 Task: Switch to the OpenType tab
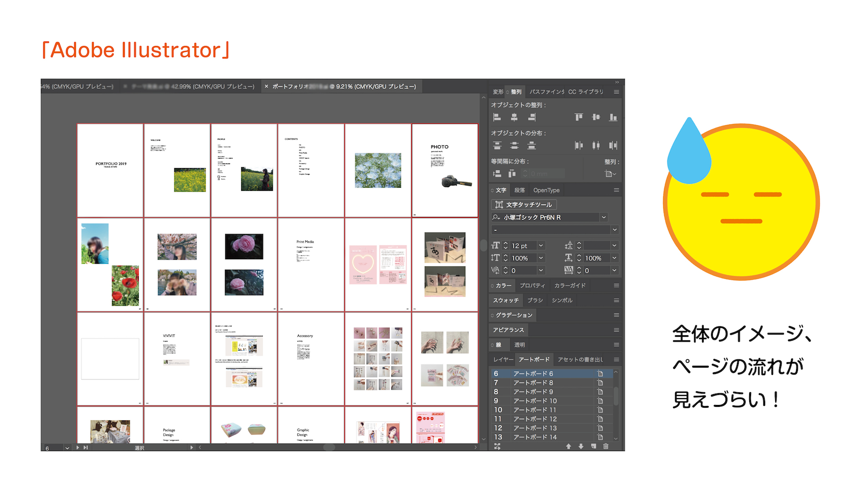pyautogui.click(x=546, y=190)
